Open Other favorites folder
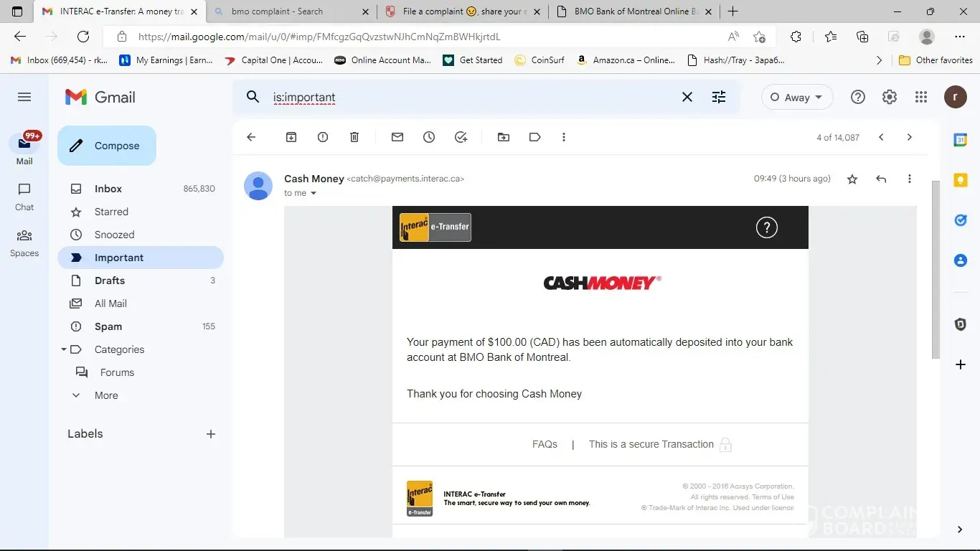Screen dimensions: 980x551 pyautogui.click(x=936, y=60)
